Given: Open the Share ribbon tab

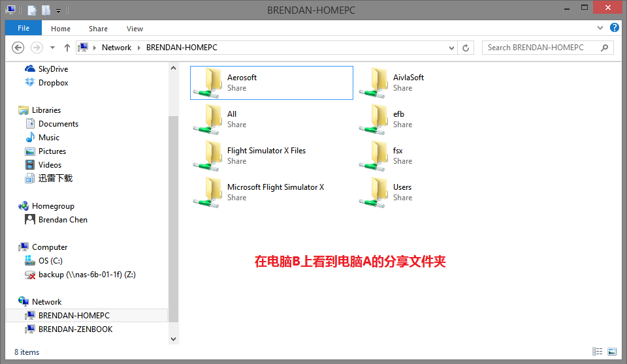Looking at the screenshot, I should [x=99, y=29].
